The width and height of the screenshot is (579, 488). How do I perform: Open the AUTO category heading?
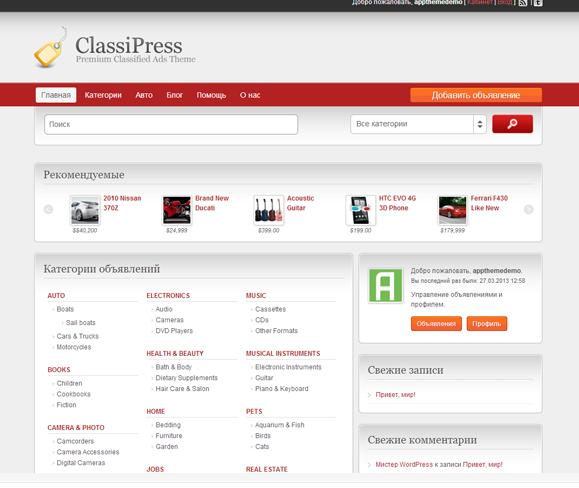click(x=56, y=296)
